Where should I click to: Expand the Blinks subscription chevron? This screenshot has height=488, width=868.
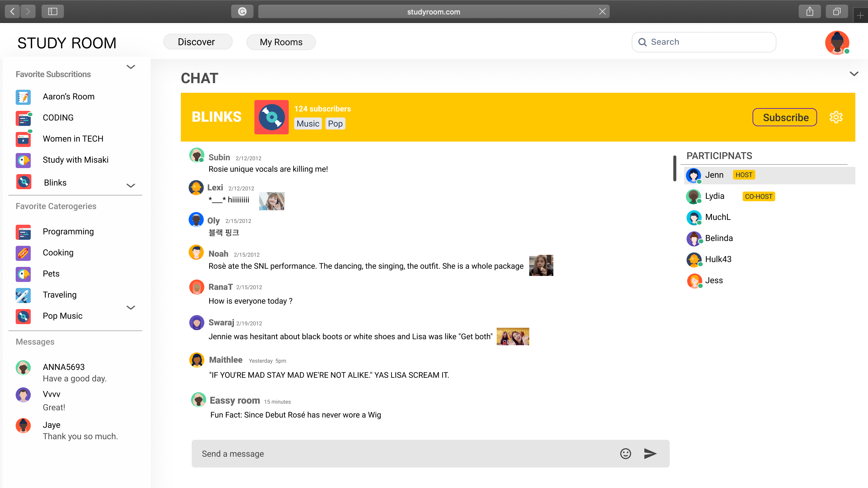(x=131, y=186)
